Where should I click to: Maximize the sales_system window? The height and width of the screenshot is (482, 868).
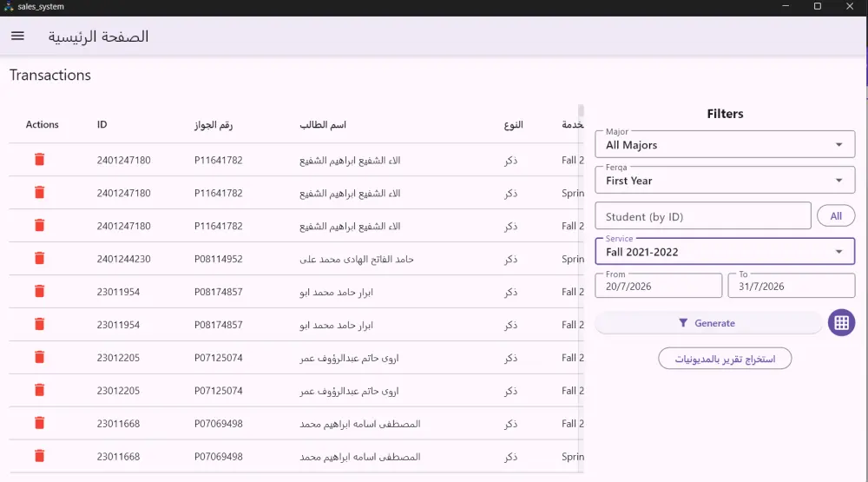pyautogui.click(x=817, y=6)
